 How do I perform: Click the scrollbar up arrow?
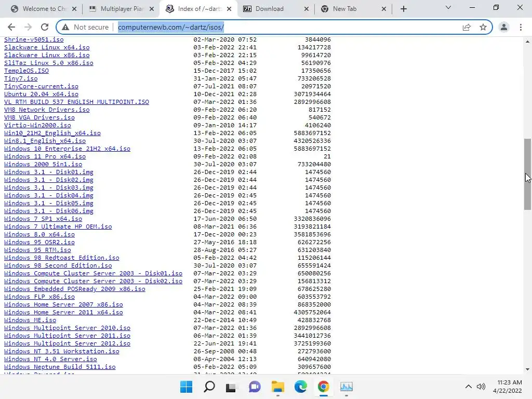pos(527,42)
